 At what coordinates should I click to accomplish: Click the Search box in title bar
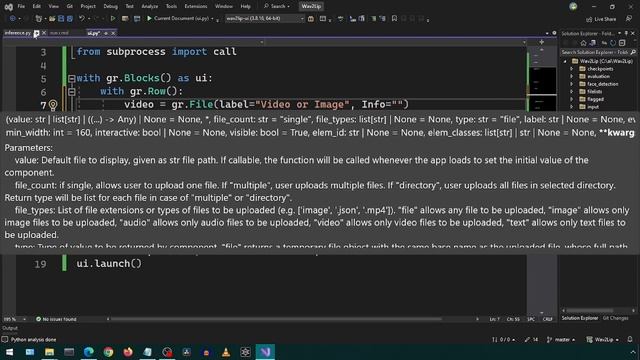pyautogui.click(x=277, y=7)
